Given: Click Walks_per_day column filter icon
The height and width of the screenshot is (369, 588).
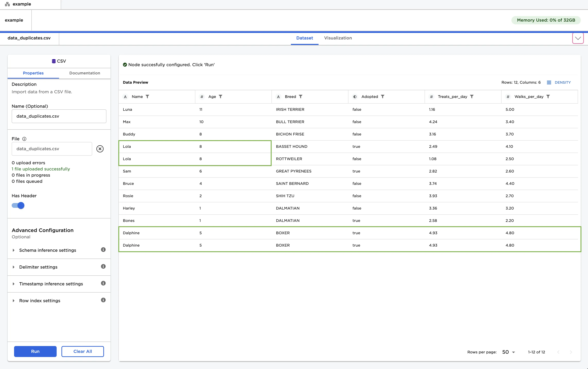Looking at the screenshot, I should pos(548,97).
